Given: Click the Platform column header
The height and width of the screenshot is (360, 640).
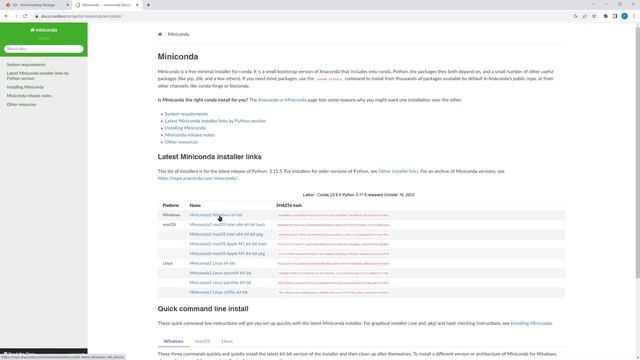Looking at the screenshot, I should click(171, 205).
